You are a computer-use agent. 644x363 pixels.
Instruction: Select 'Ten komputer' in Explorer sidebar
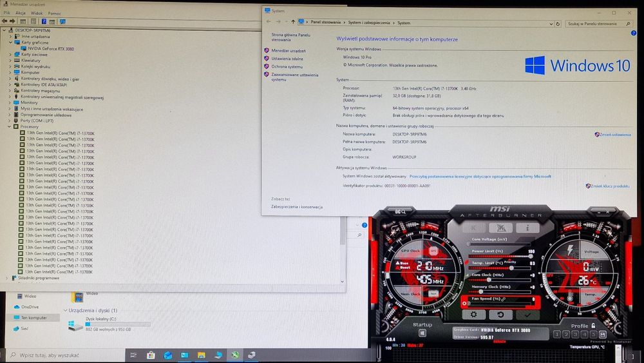[33, 318]
